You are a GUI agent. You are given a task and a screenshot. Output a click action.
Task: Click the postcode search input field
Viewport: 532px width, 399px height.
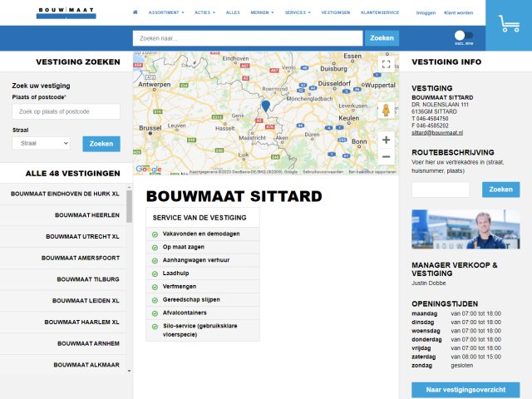click(66, 111)
